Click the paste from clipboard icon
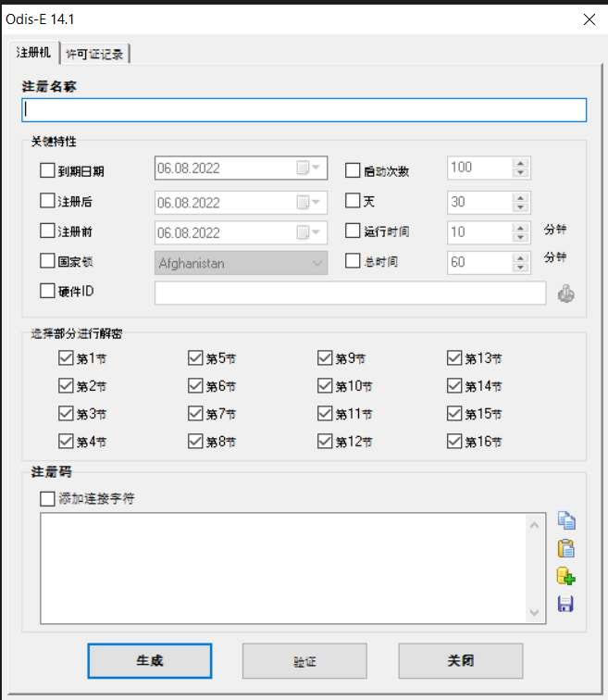This screenshot has height=700, width=608. tap(565, 548)
